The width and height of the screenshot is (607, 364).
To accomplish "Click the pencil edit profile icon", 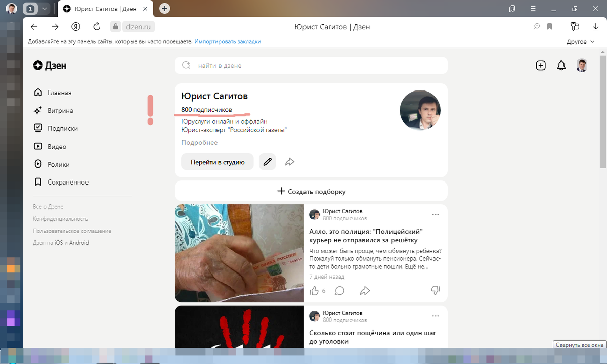I will [x=267, y=162].
